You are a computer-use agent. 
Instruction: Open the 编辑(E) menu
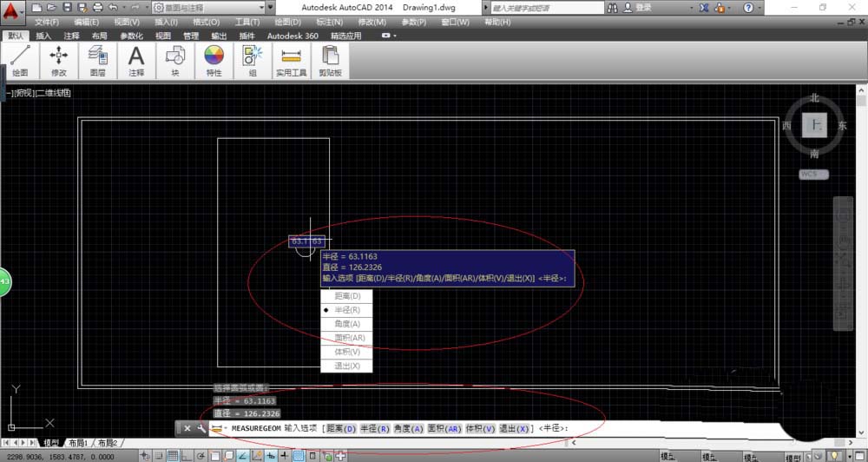coord(86,23)
